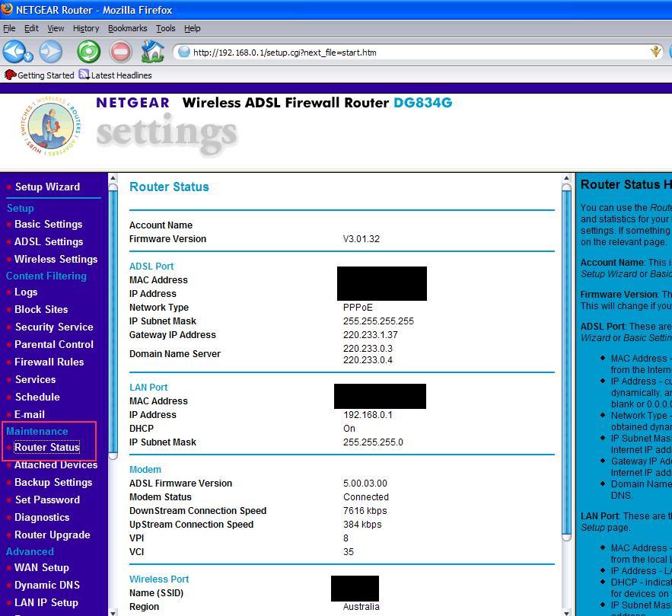Open the Dynamic DNS page

click(47, 585)
